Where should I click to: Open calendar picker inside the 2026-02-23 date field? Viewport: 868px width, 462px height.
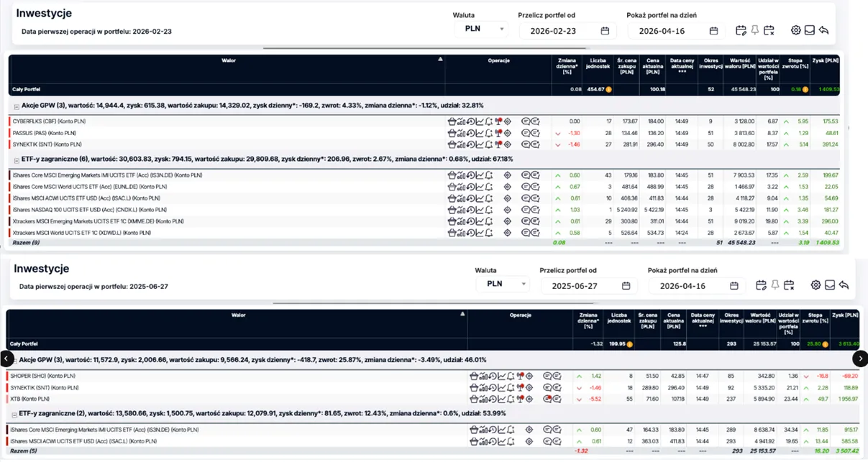point(605,31)
